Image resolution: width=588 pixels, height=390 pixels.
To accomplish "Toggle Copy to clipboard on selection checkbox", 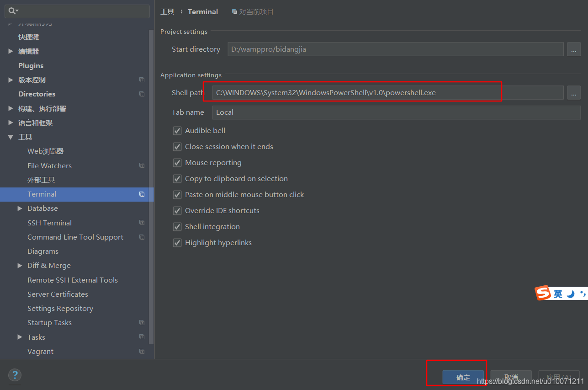I will tap(177, 179).
